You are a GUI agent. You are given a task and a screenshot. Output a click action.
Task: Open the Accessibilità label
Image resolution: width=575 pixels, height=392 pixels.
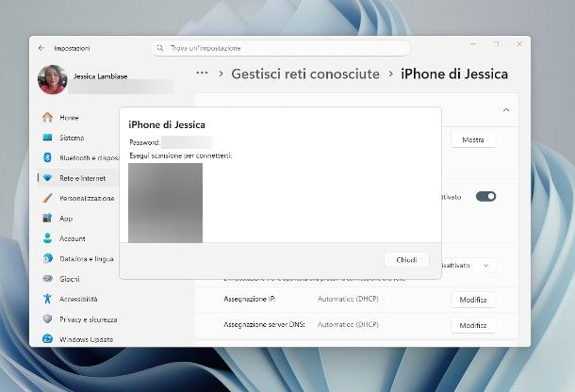click(78, 300)
